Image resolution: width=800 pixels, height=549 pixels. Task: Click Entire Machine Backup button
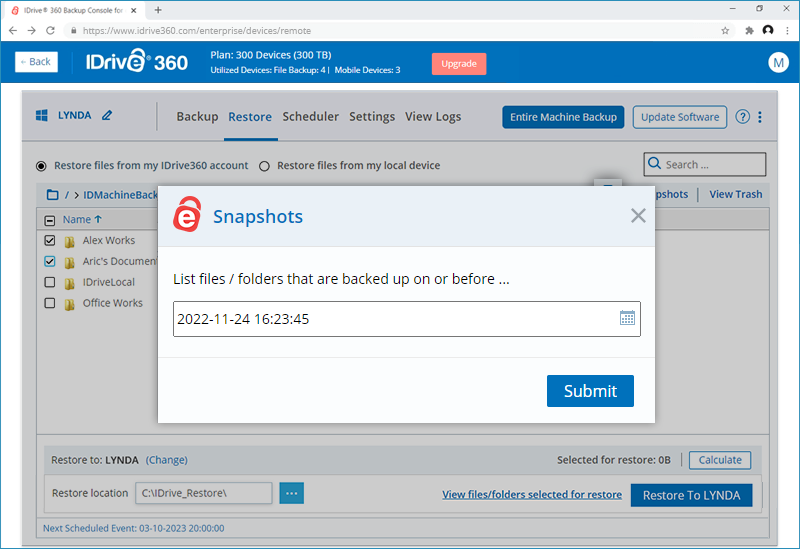pos(563,117)
